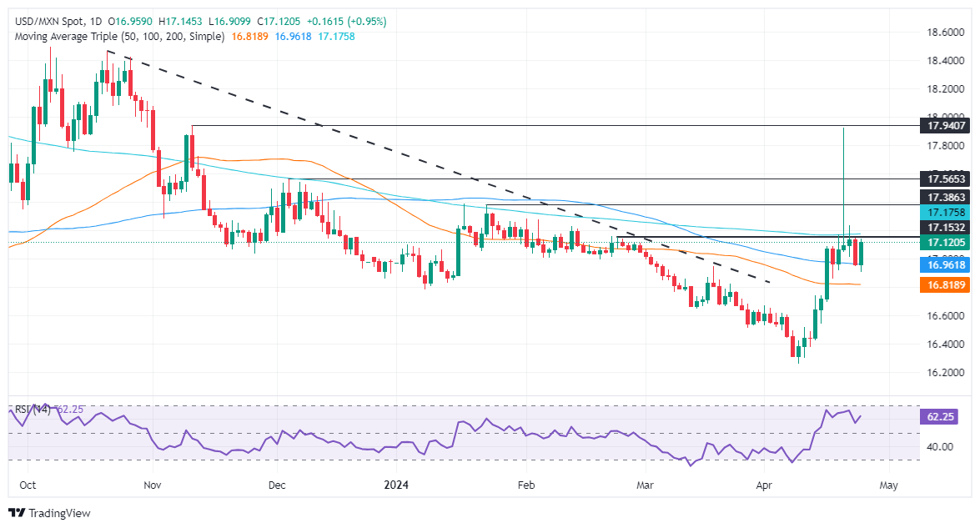Click the 17.1758 cyan MA price tag
The image size is (980, 528).
click(x=946, y=213)
